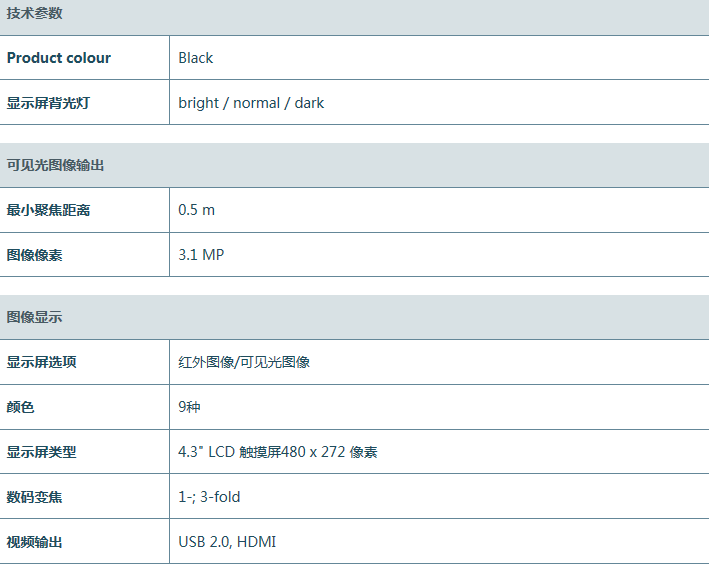Click the 0.5 m value
Image resolution: width=709 pixels, height=574 pixels.
(197, 210)
